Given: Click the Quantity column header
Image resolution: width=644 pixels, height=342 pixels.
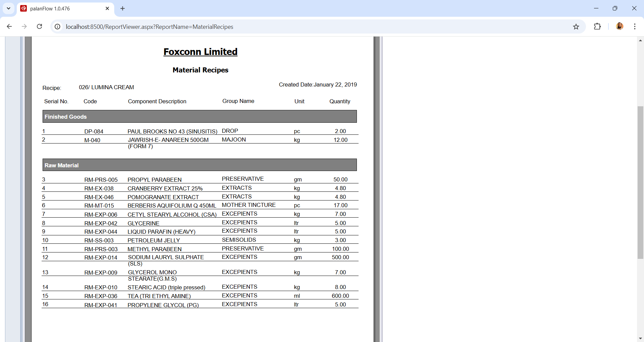Looking at the screenshot, I should coord(339,101).
